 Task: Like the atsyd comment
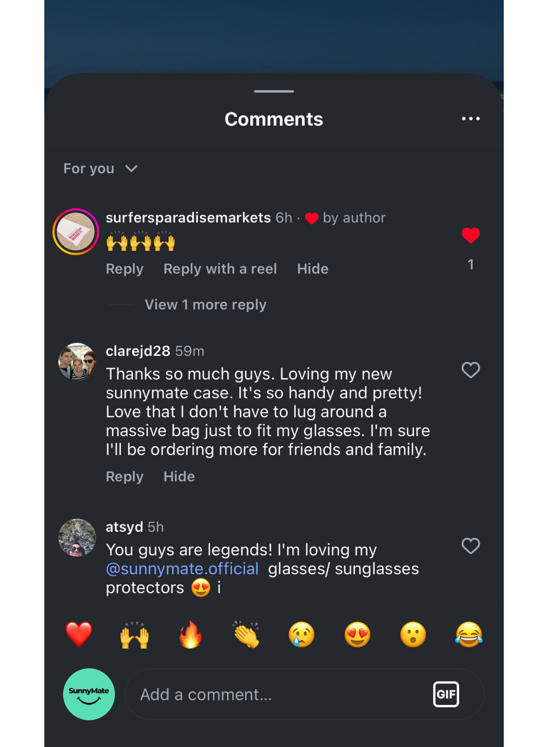470,546
